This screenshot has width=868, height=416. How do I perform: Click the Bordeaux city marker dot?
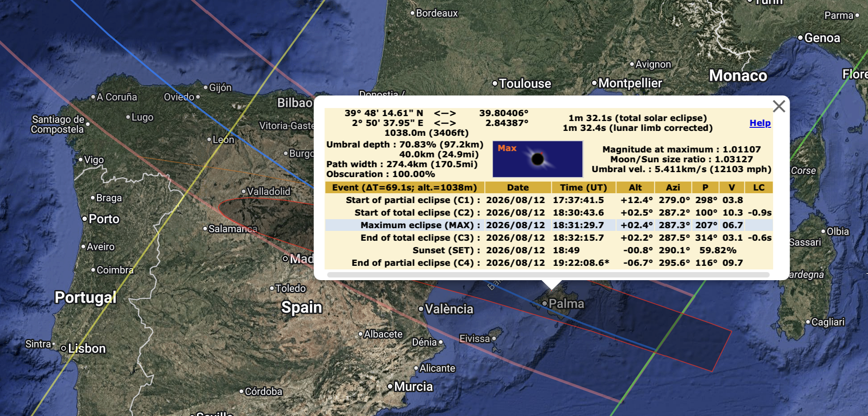[412, 13]
